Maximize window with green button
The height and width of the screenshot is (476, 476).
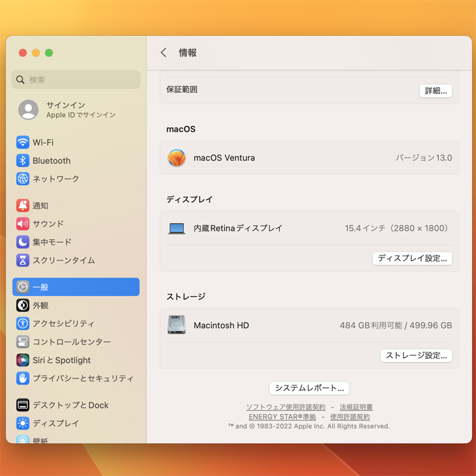[49, 53]
